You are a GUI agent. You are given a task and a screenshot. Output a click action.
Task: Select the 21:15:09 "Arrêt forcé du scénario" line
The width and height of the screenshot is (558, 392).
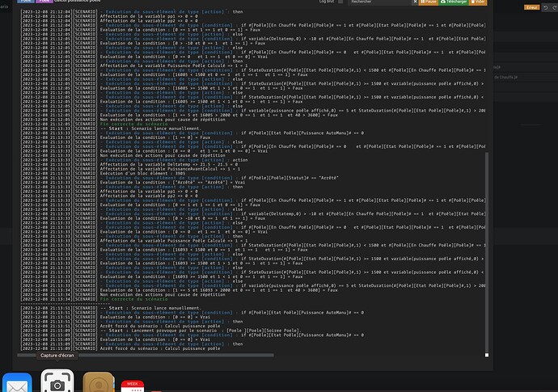160,348
